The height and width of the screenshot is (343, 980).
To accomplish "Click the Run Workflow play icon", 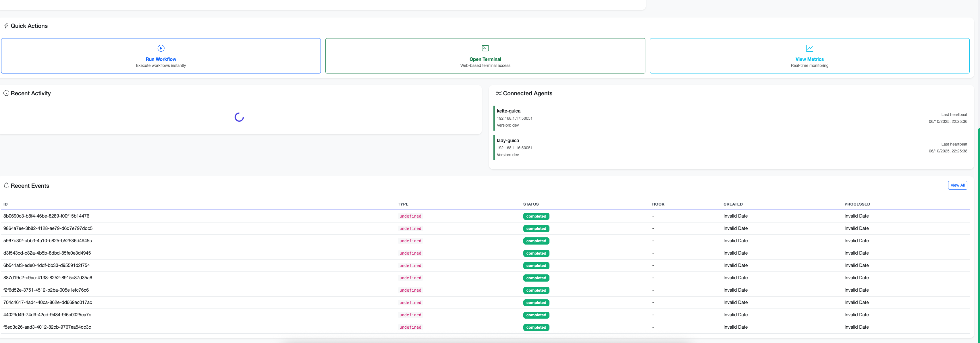I will [161, 48].
